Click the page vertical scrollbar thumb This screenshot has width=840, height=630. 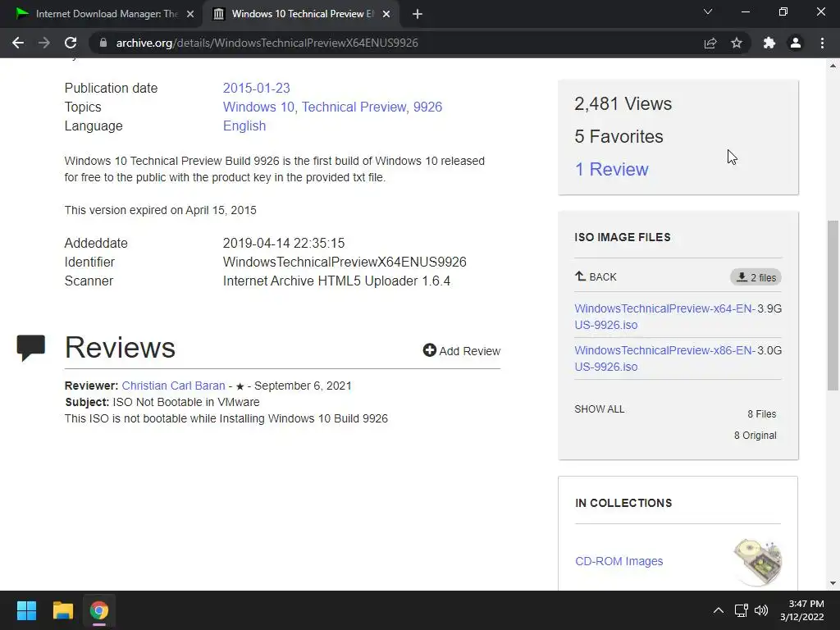click(x=833, y=305)
